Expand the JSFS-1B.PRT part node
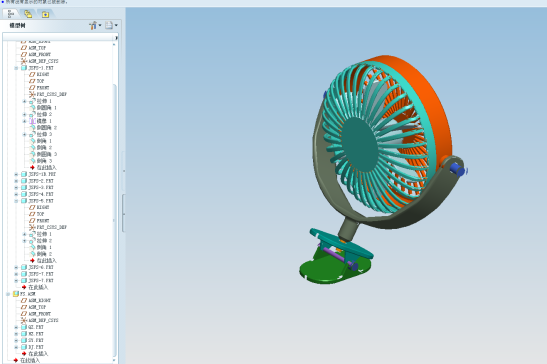 click(x=16, y=174)
